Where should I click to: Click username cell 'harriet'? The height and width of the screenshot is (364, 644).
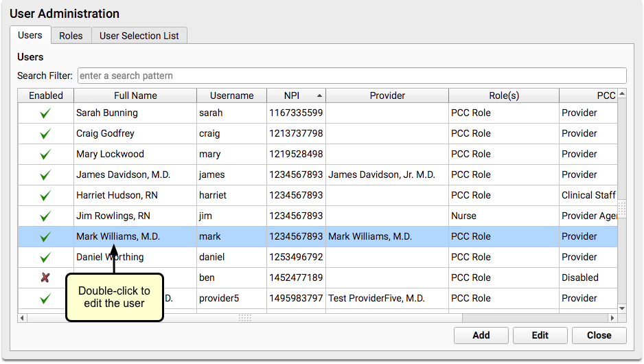pyautogui.click(x=231, y=195)
